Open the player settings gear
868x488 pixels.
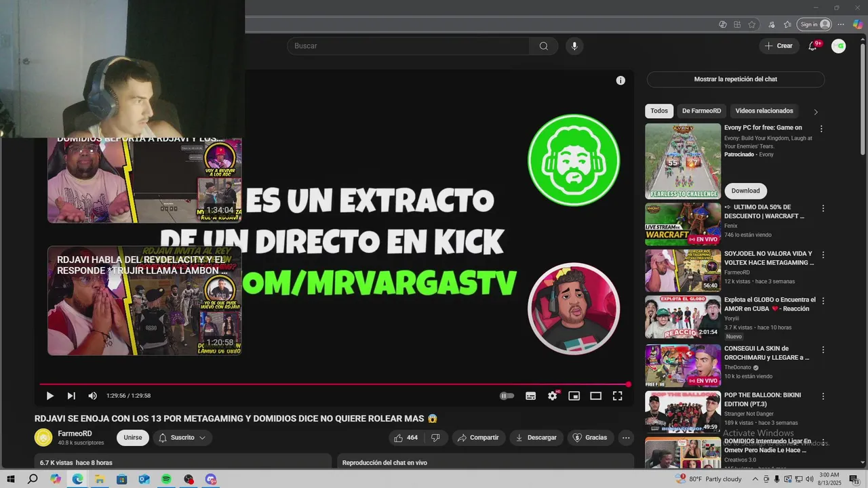[553, 396]
